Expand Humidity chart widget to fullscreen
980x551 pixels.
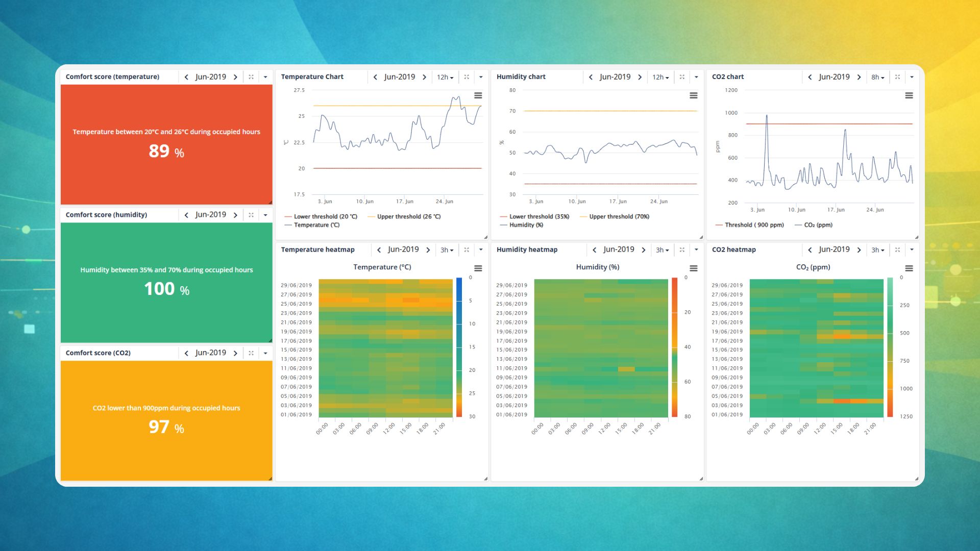click(682, 77)
